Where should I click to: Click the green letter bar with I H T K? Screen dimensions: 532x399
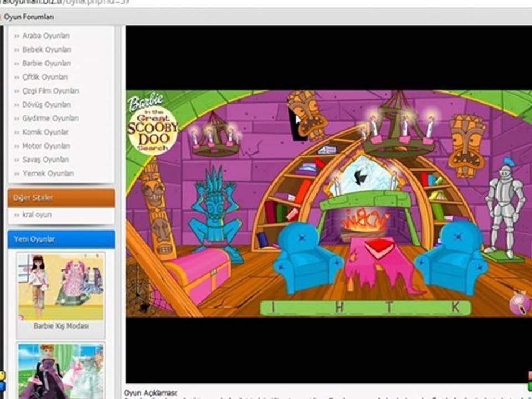pyautogui.click(x=366, y=308)
